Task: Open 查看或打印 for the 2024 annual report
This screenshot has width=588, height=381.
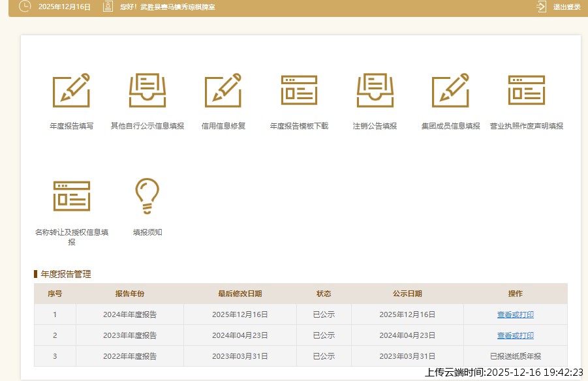Action: [514, 314]
